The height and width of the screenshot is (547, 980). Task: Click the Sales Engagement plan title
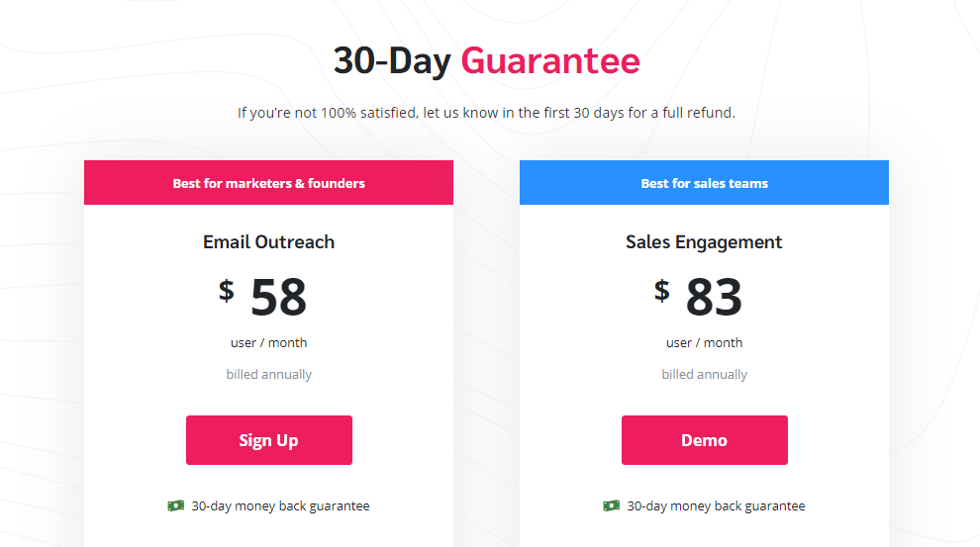[x=704, y=241]
